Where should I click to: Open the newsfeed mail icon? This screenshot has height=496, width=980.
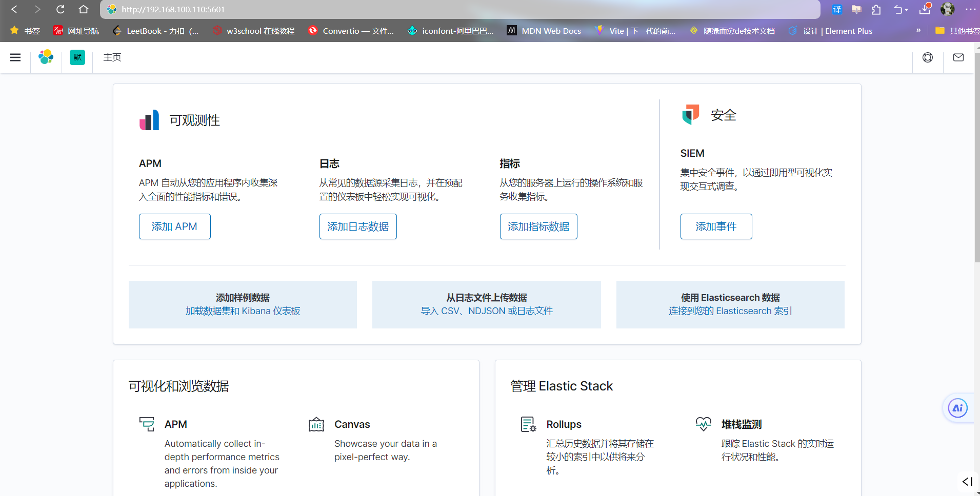coord(958,57)
